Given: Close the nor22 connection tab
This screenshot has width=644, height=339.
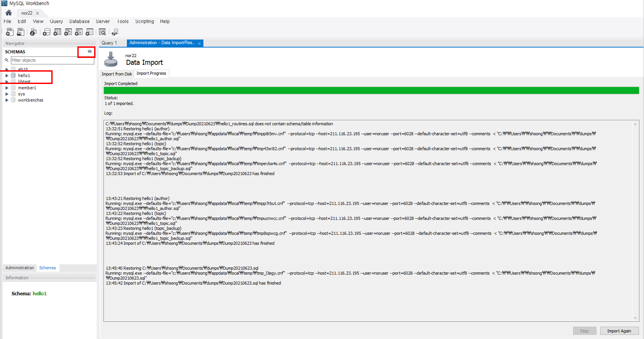Looking at the screenshot, I should click(x=38, y=13).
